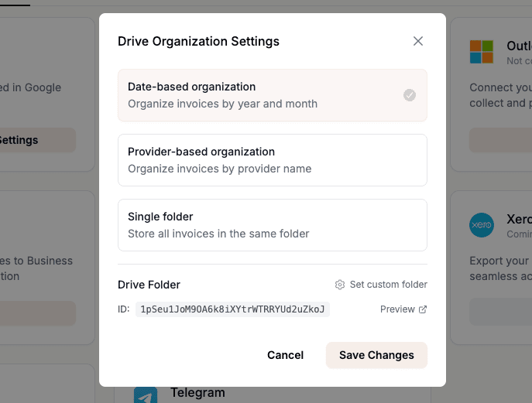This screenshot has height=403, width=532.
Task: Choose the Single folder option
Action: [272, 225]
